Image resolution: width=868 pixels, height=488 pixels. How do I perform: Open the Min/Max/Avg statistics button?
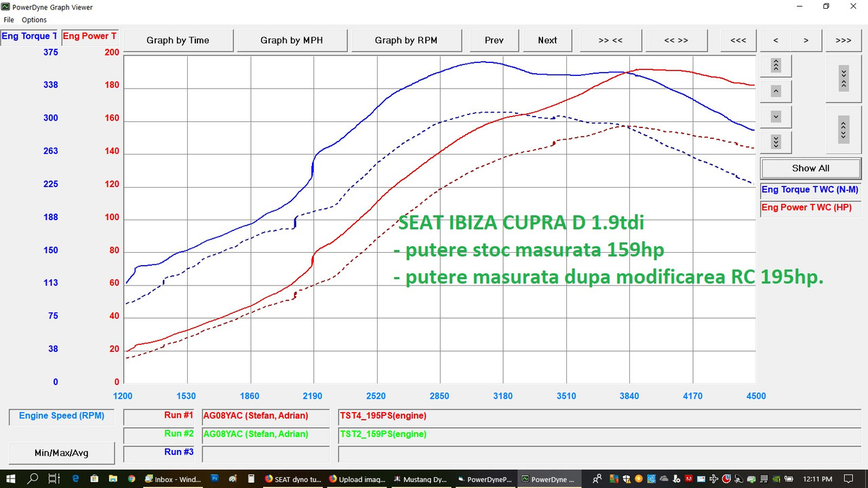click(x=62, y=453)
